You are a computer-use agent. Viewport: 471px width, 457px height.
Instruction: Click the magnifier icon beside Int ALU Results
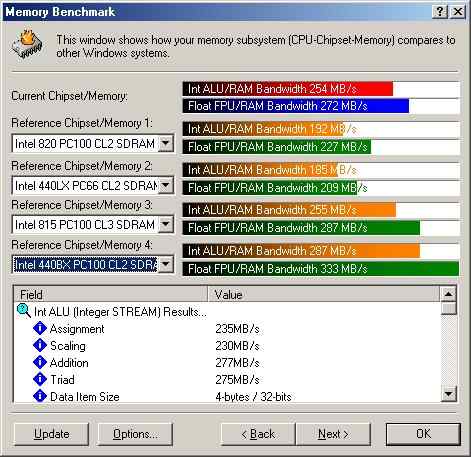[x=24, y=311]
